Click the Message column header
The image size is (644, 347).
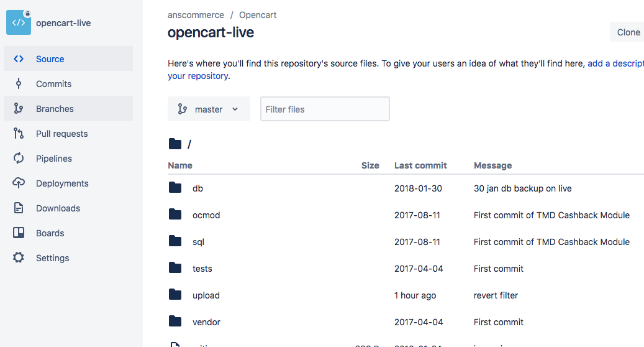click(x=493, y=165)
